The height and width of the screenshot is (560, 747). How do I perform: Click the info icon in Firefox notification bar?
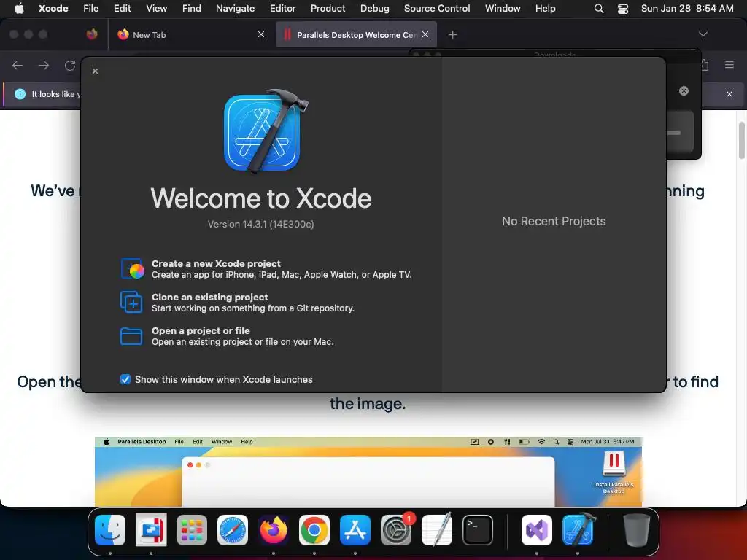20,94
